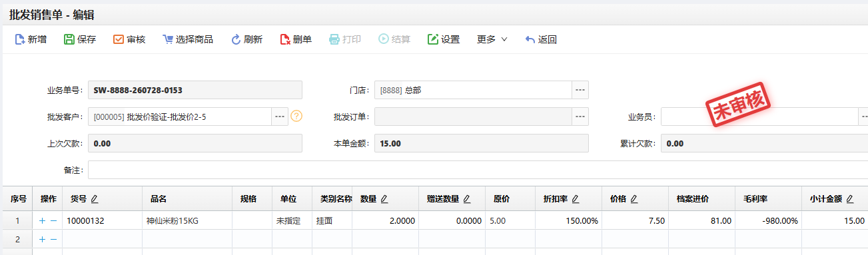Click the 刷新 refresh icon
This screenshot has width=868, height=255.
[x=236, y=39]
